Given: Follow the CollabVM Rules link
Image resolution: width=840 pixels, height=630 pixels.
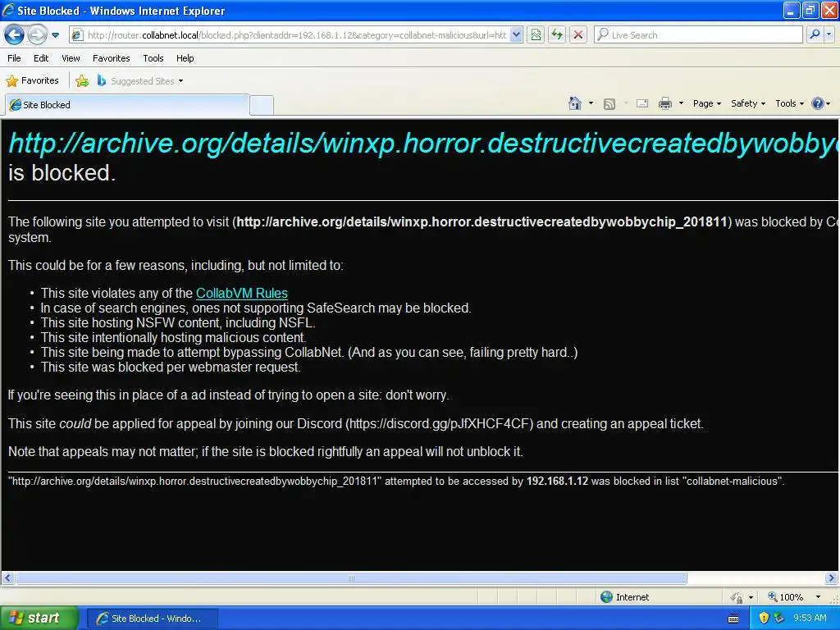Looking at the screenshot, I should [x=242, y=293].
